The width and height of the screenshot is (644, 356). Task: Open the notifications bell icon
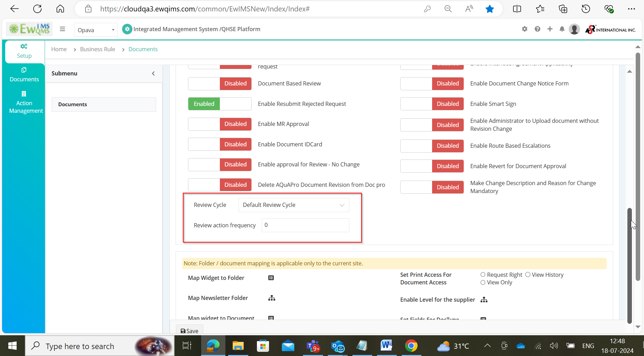click(x=562, y=29)
